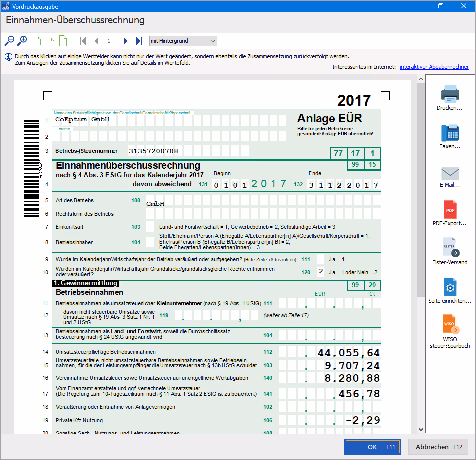
Task: Jump to the first page
Action: [82, 41]
